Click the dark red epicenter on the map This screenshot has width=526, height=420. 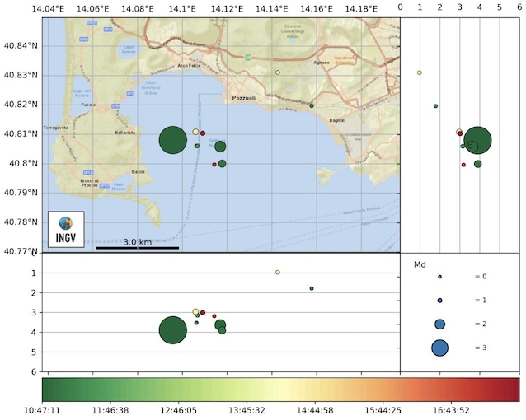pyautogui.click(x=203, y=133)
